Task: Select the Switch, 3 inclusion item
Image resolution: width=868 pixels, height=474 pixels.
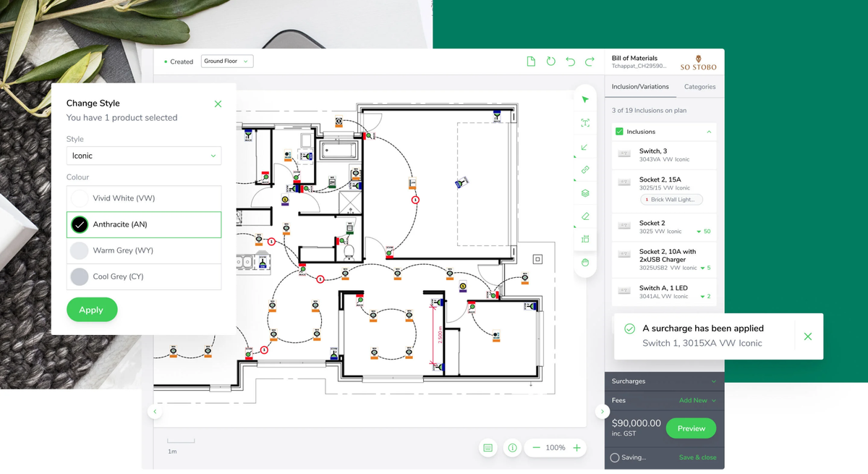Action: click(664, 155)
